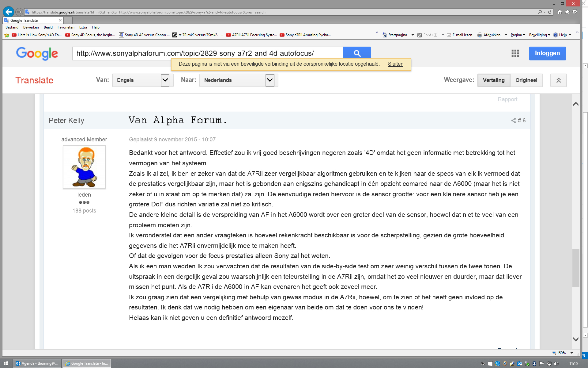Switch view to Vertaling
This screenshot has height=368, width=588.
point(494,80)
